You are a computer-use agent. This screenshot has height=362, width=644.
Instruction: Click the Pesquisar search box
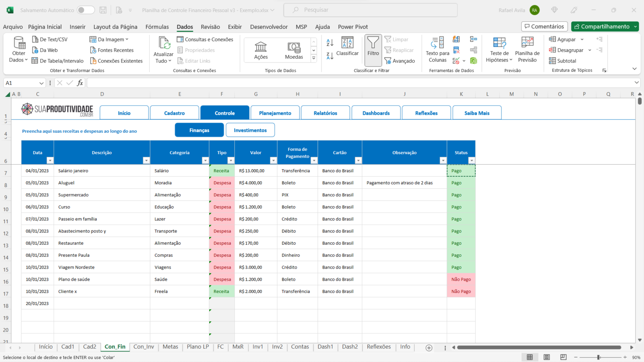point(371,10)
